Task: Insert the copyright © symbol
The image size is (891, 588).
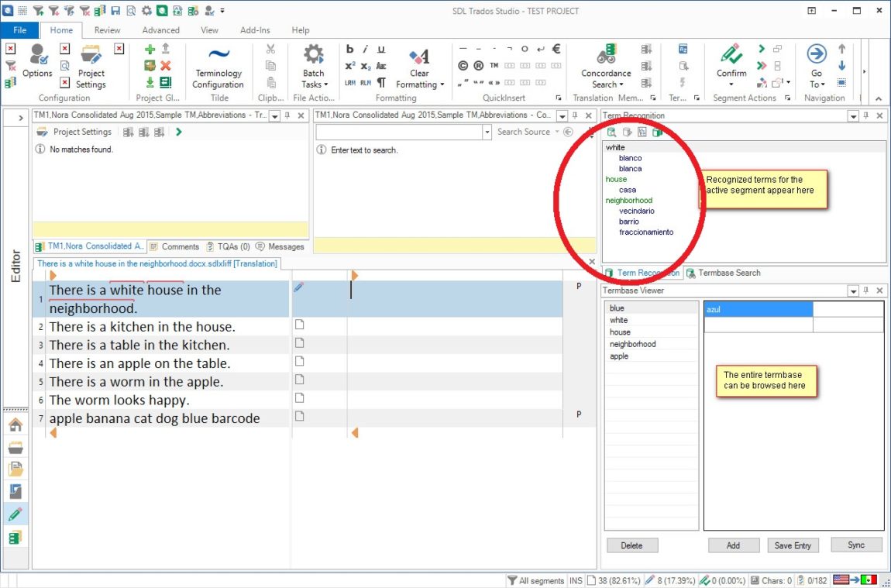Action: tap(463, 66)
